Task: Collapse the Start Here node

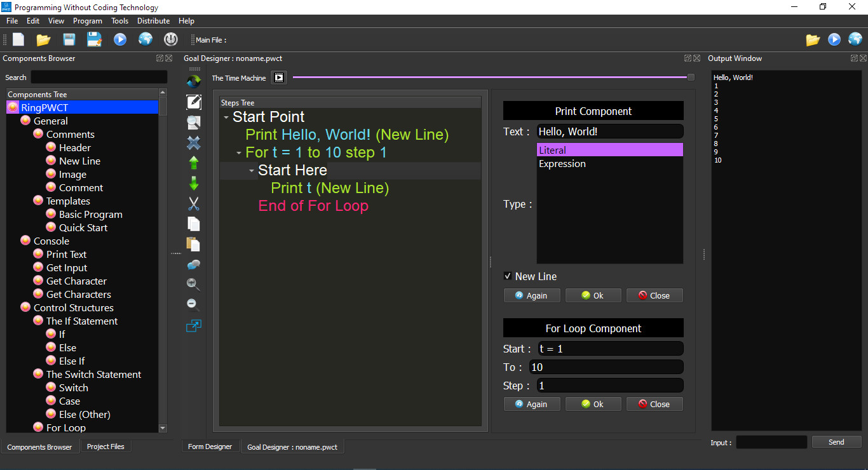Action: click(x=252, y=170)
